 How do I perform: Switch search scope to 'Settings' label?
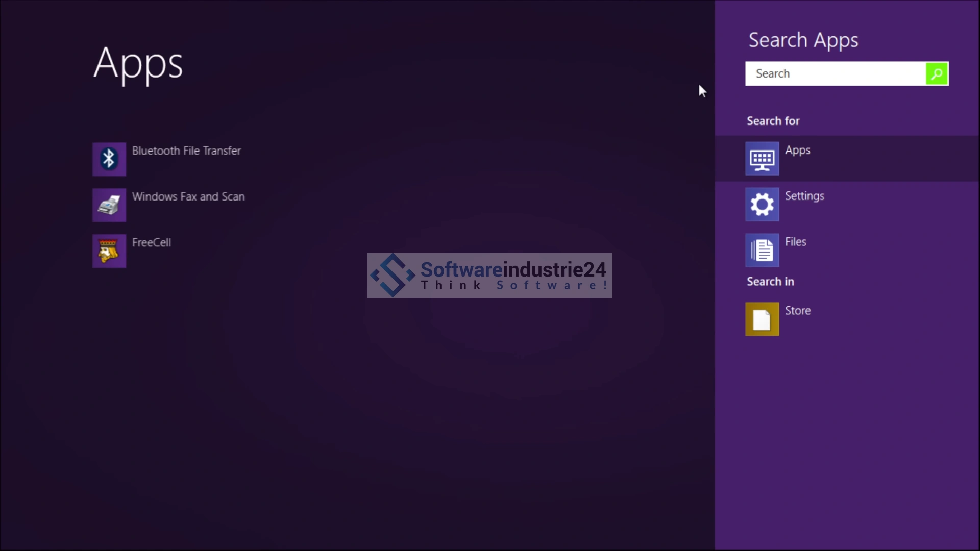[804, 196]
